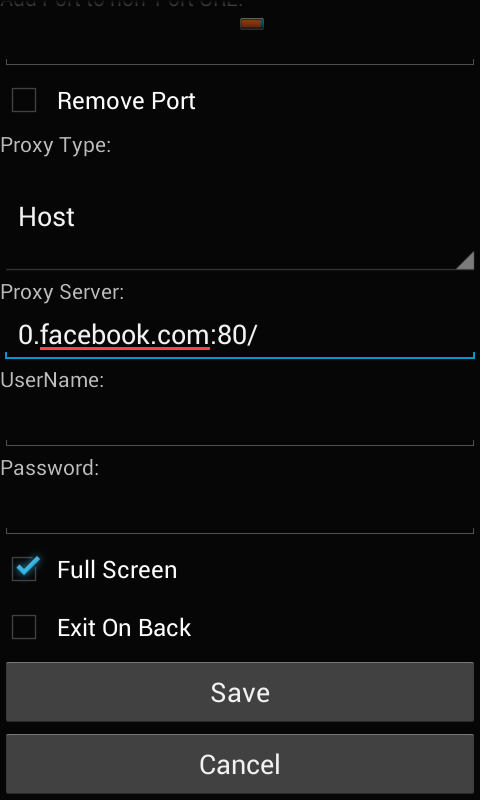Click into the Password input field
The width and height of the screenshot is (480, 800).
click(x=240, y=511)
